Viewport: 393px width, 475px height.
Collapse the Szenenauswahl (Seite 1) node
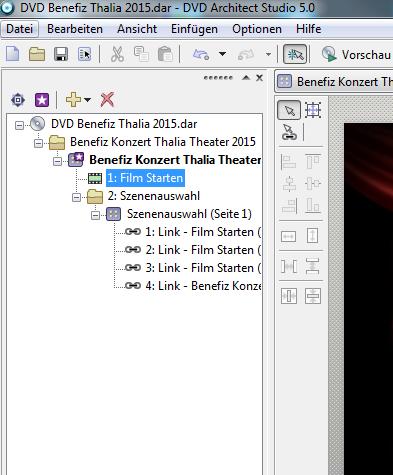(96, 215)
